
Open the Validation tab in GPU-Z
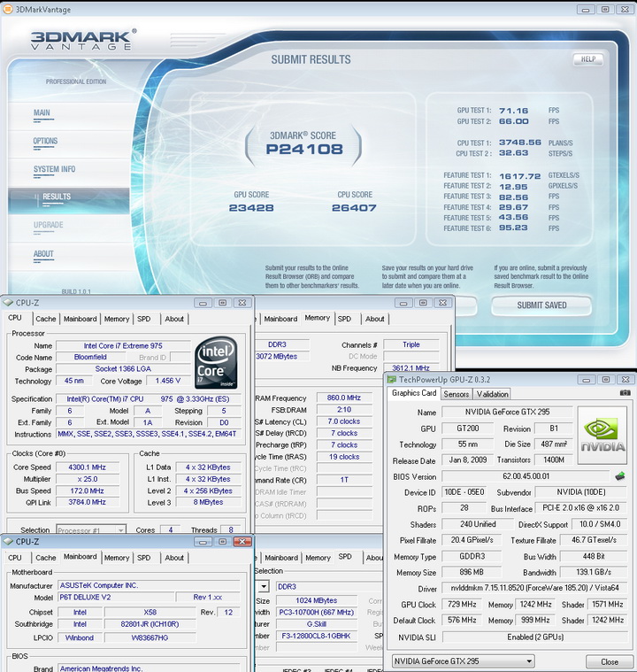pyautogui.click(x=492, y=394)
